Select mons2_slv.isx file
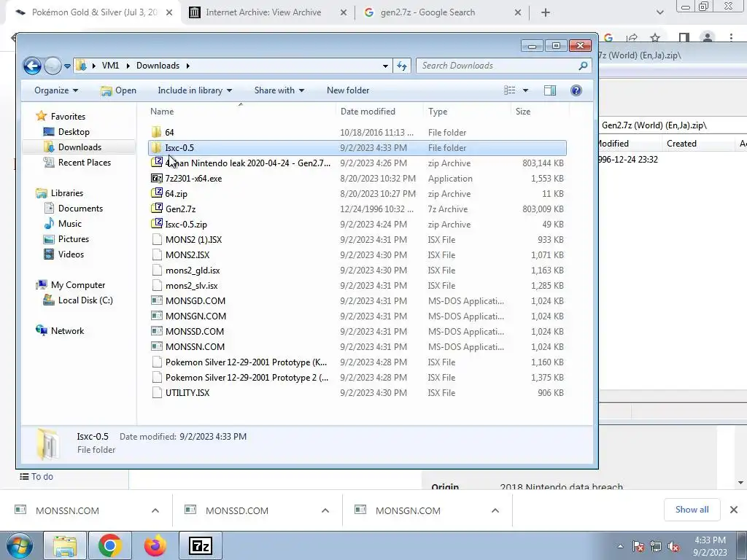The height and width of the screenshot is (560, 747). 357,285
